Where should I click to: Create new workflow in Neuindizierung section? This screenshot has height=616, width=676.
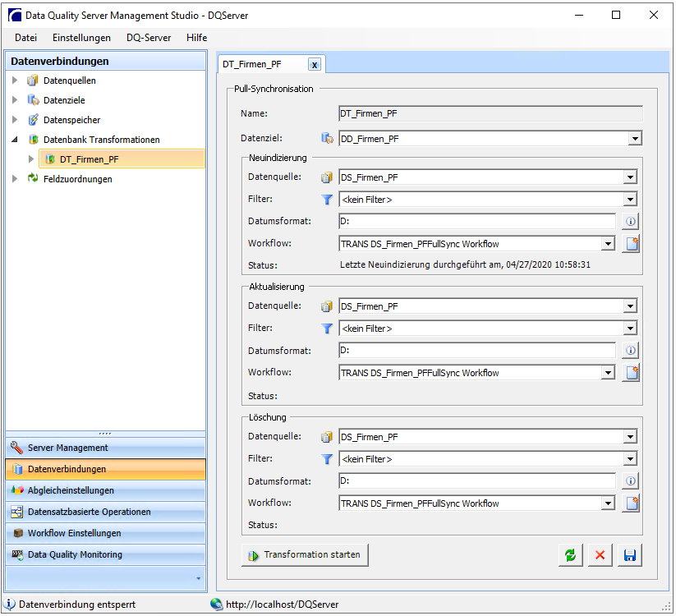[632, 244]
